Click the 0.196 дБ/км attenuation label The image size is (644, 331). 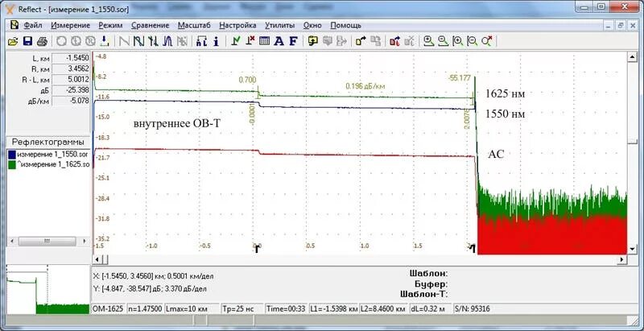(365, 86)
